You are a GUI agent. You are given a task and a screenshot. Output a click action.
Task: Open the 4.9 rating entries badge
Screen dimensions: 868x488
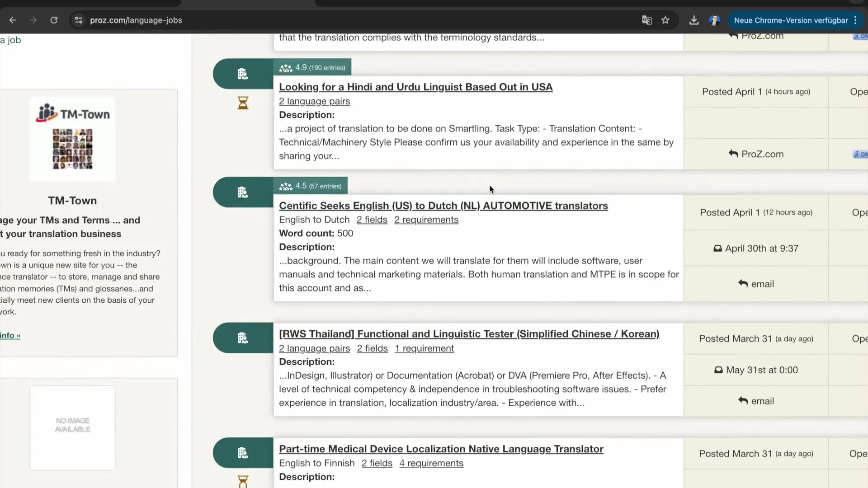click(312, 68)
